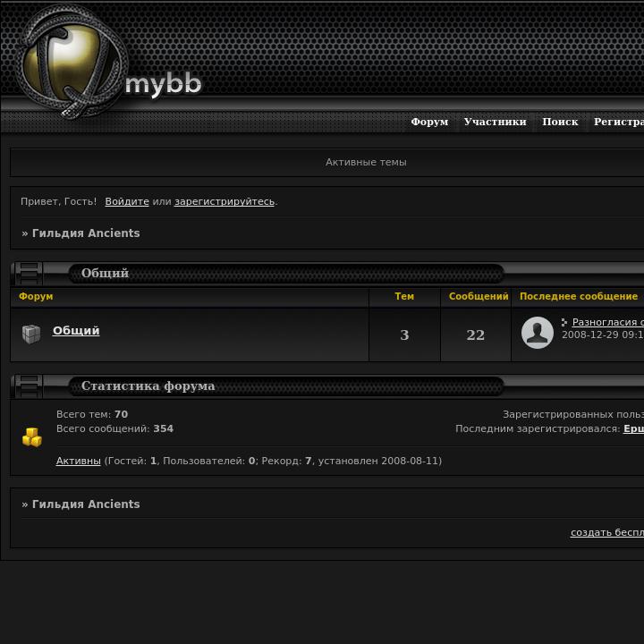Open the Разногласия last post link
This screenshot has width=644, height=644.
(608, 322)
